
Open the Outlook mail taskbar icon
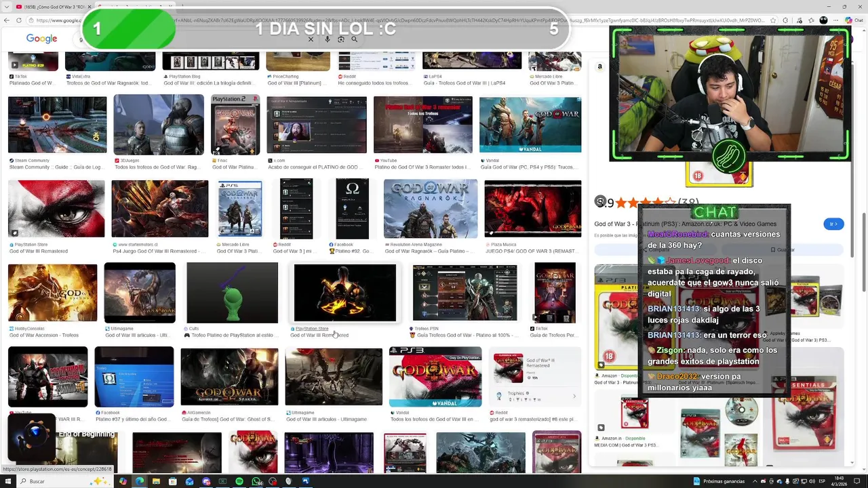pos(189,481)
